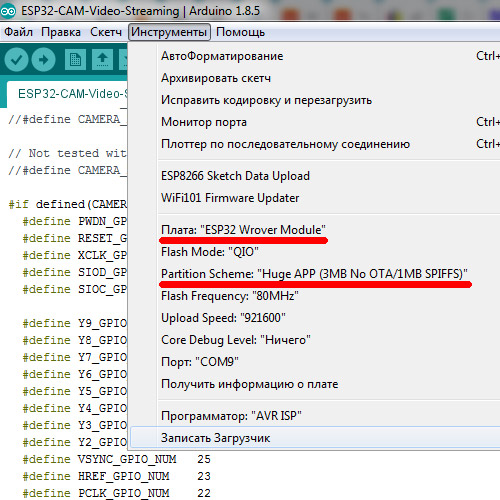
Task: Open the Правка menu
Action: tap(61, 32)
